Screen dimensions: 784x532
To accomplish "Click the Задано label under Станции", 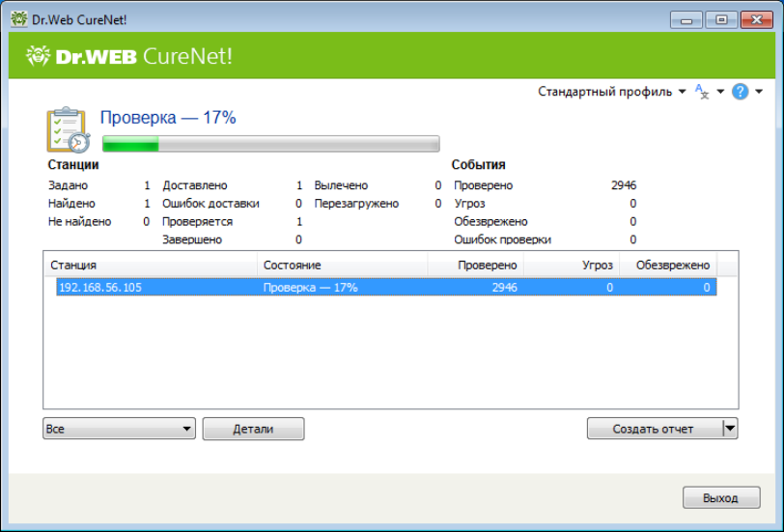I will pos(68,185).
